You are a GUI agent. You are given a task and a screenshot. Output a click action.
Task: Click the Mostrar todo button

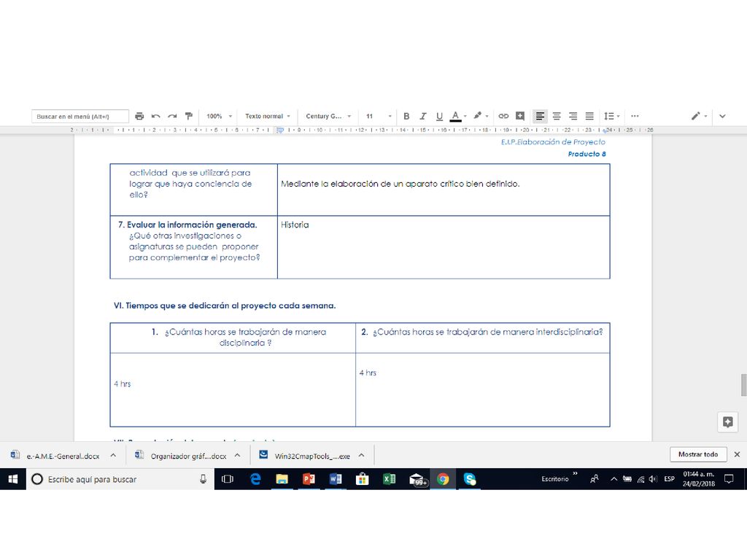tap(698, 454)
